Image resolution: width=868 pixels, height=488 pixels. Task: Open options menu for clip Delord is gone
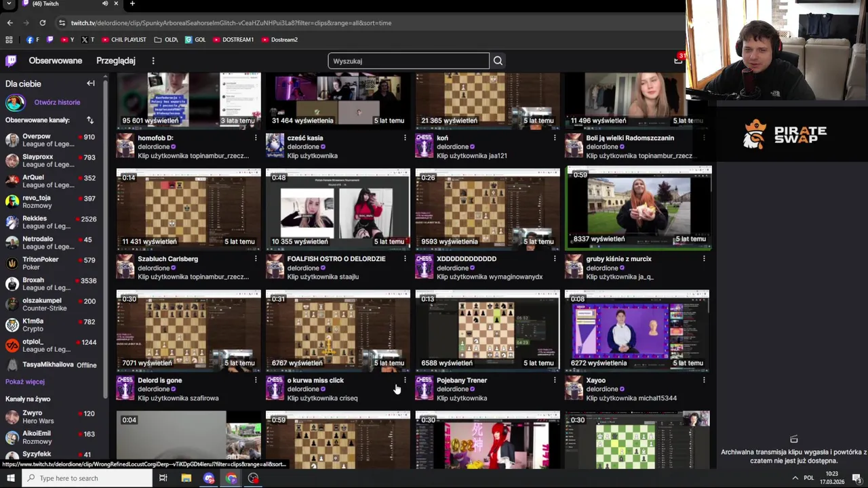256,380
